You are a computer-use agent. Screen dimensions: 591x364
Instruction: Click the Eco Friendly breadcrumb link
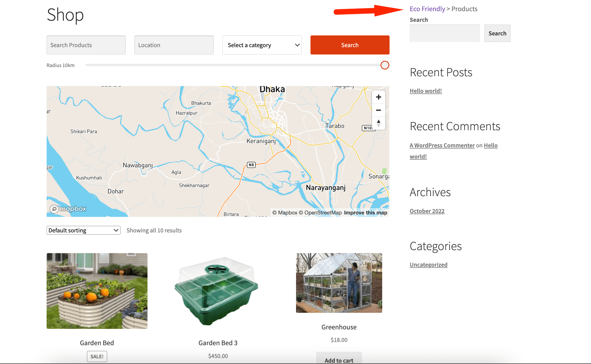click(x=427, y=8)
